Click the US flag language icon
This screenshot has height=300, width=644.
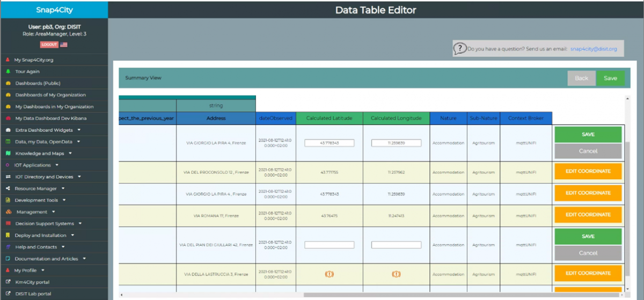63,45
